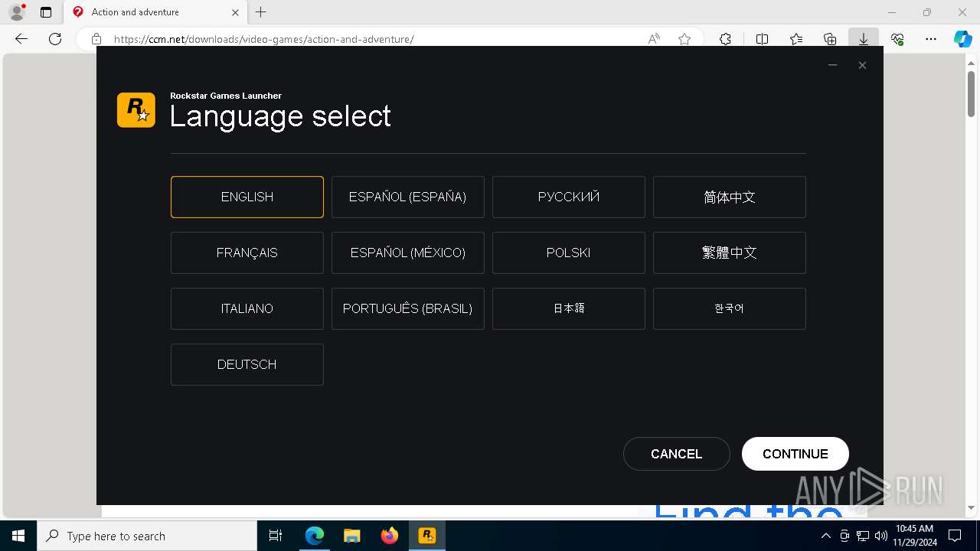
Task: Click the taskbar search box
Action: (147, 536)
